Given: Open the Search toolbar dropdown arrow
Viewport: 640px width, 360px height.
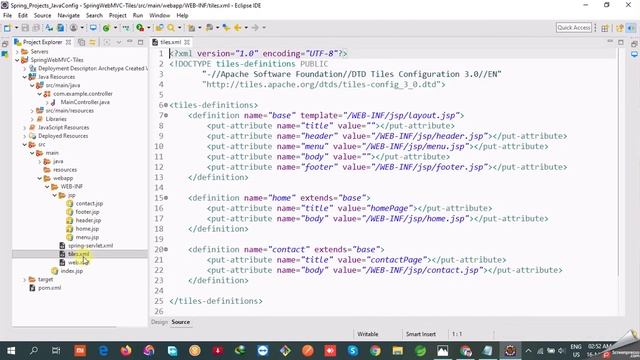Looking at the screenshot, I should (179, 28).
